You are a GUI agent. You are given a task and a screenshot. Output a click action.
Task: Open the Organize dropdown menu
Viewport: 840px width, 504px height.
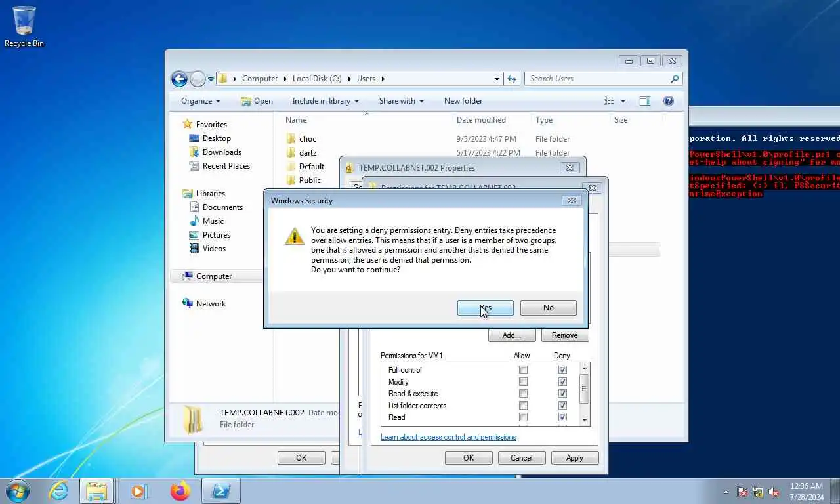[x=201, y=101]
